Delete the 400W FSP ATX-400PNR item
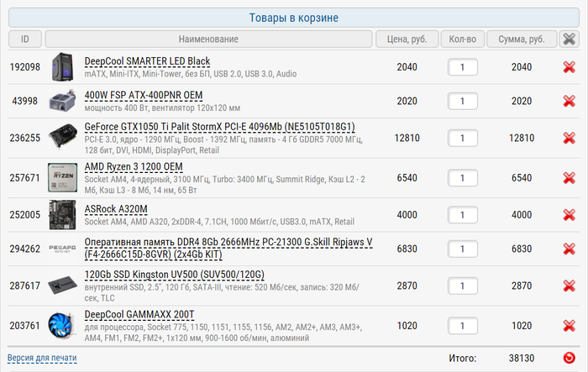 point(569,101)
